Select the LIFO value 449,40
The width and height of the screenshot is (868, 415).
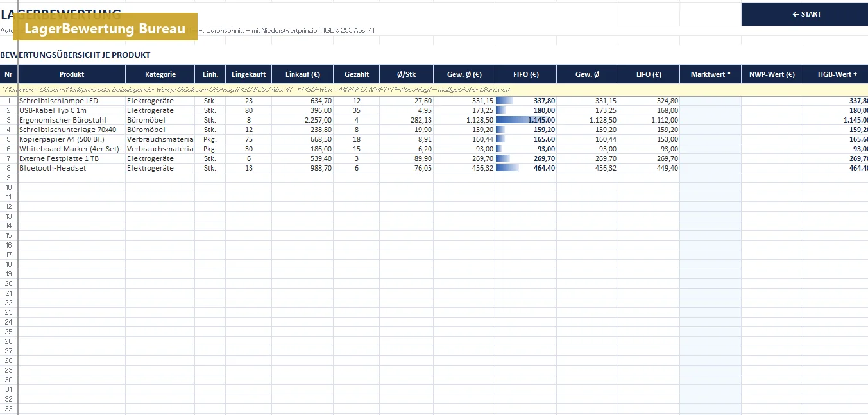pyautogui.click(x=649, y=168)
